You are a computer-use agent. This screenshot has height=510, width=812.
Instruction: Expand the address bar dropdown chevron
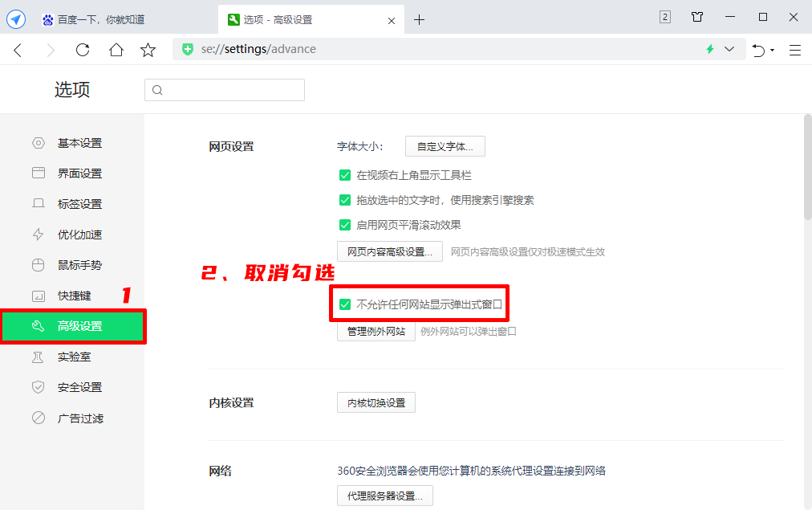[729, 49]
